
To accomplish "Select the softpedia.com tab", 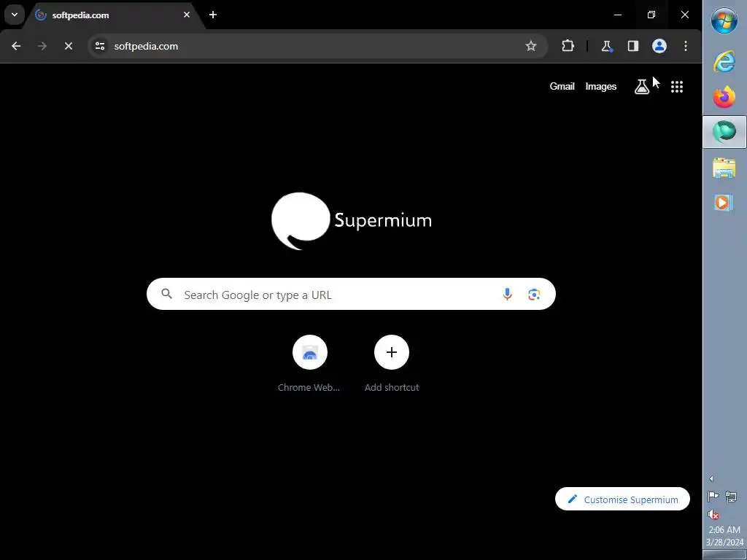I will pos(113,15).
